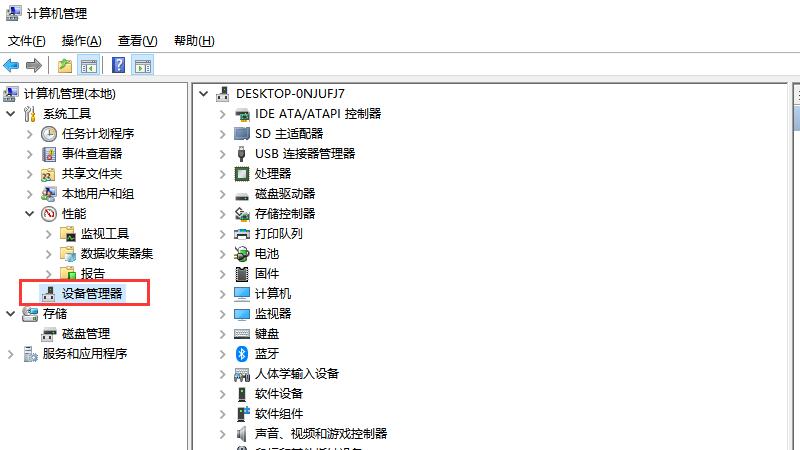This screenshot has height=450, width=800.
Task: Open the 文件(F) menu
Action: point(27,41)
